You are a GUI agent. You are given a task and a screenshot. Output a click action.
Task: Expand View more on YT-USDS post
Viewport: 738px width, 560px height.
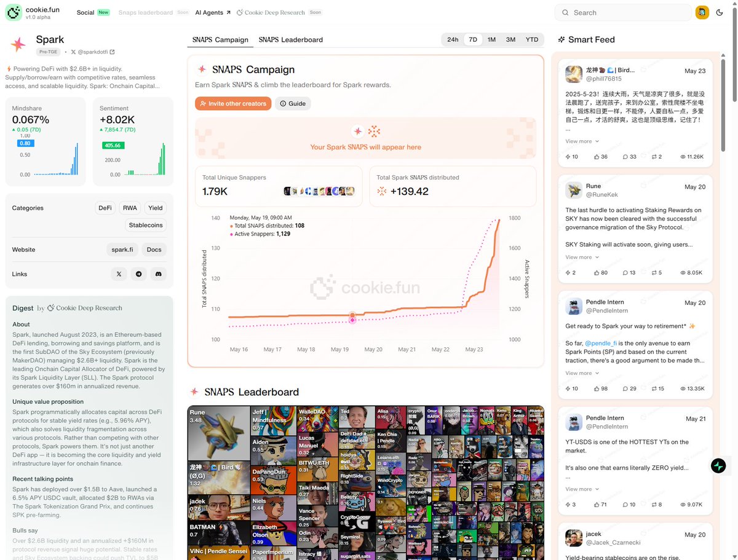[x=582, y=489]
